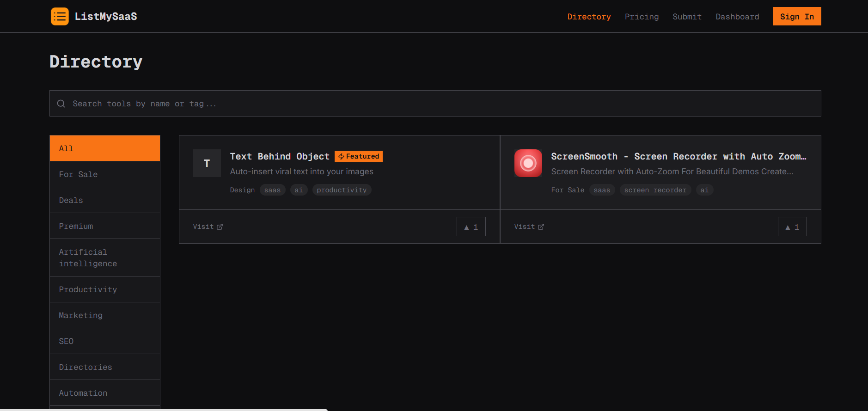Select the Directories category
The height and width of the screenshot is (411, 868).
(105, 367)
